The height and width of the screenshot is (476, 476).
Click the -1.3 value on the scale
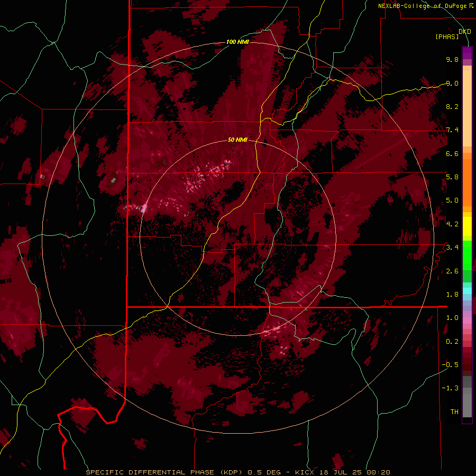point(450,388)
